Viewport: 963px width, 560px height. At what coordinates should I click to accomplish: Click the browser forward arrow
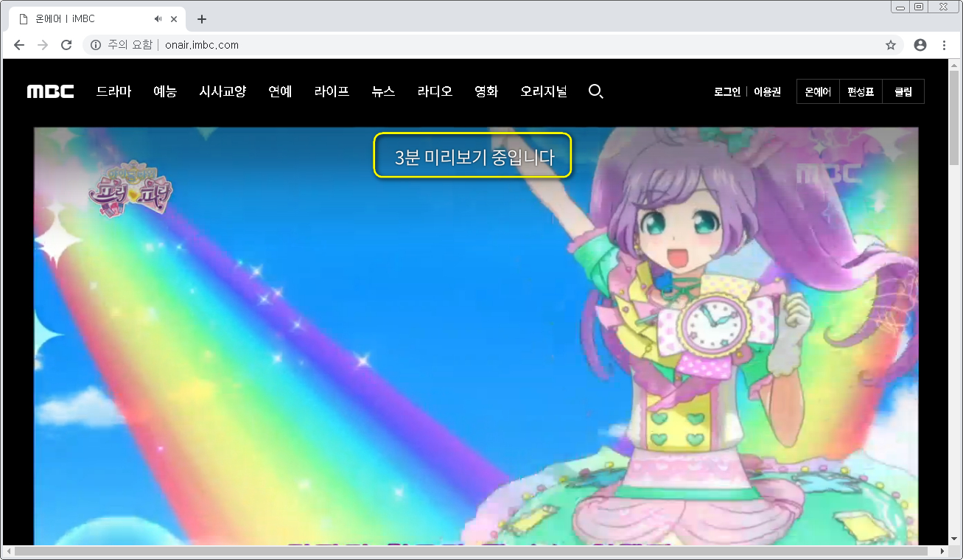pos(43,45)
